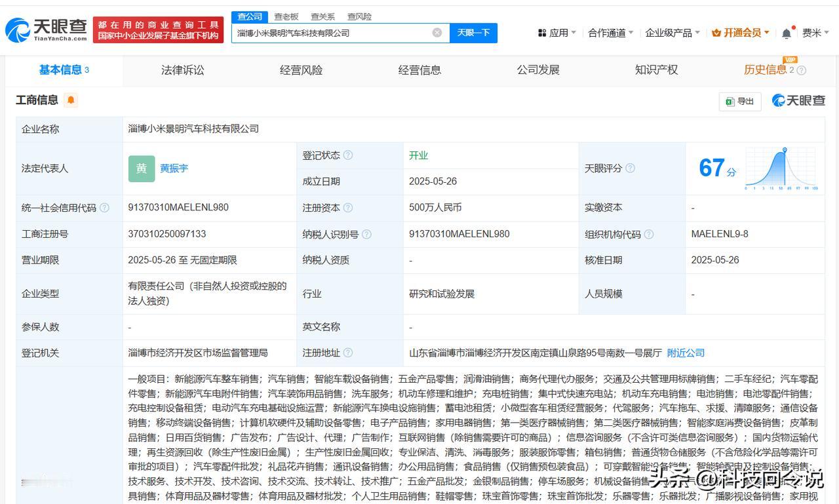
Task: Click the 500万人民币 registered capital value
Action: tap(435, 208)
